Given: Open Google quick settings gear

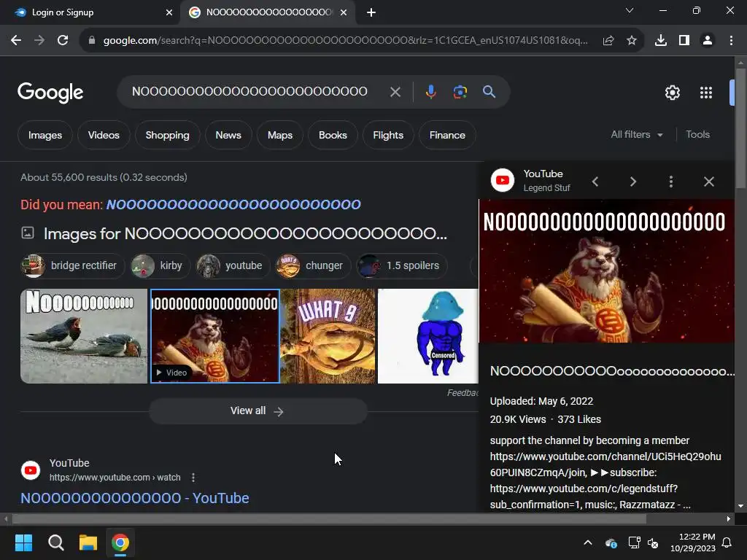Looking at the screenshot, I should (x=672, y=93).
